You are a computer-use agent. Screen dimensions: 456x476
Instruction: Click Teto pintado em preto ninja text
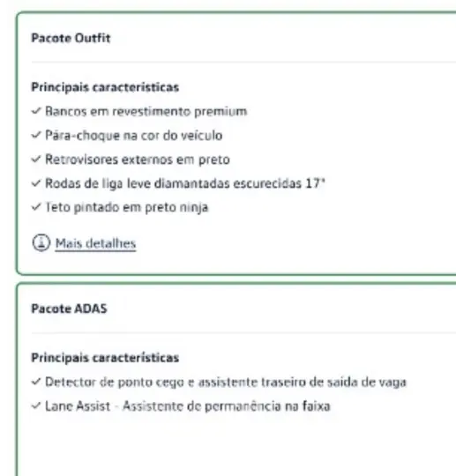click(x=127, y=208)
